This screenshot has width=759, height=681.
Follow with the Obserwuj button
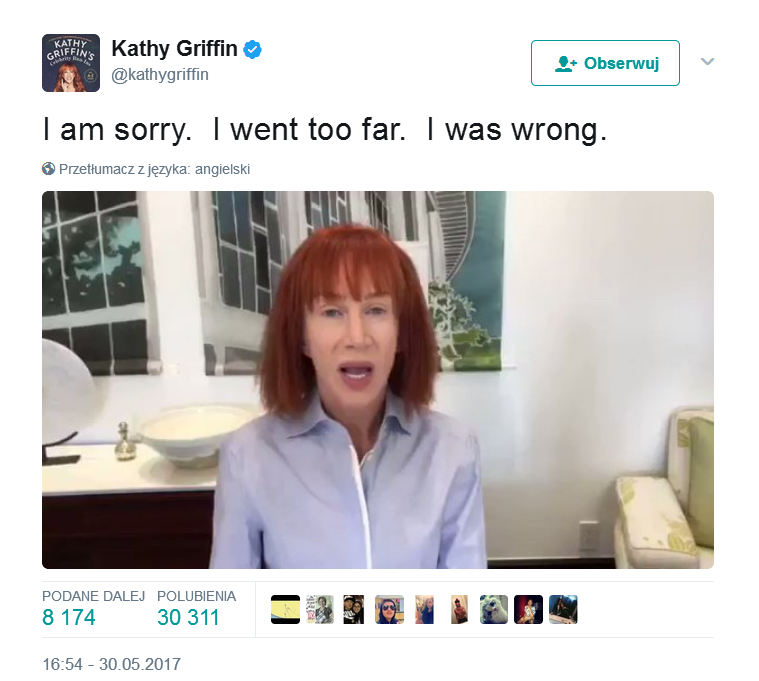605,63
